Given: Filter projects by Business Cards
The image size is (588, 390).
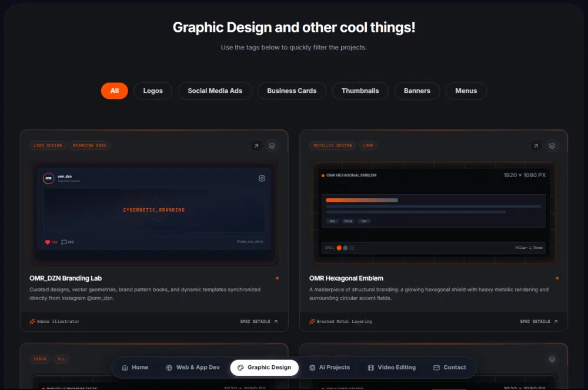Looking at the screenshot, I should point(292,91).
